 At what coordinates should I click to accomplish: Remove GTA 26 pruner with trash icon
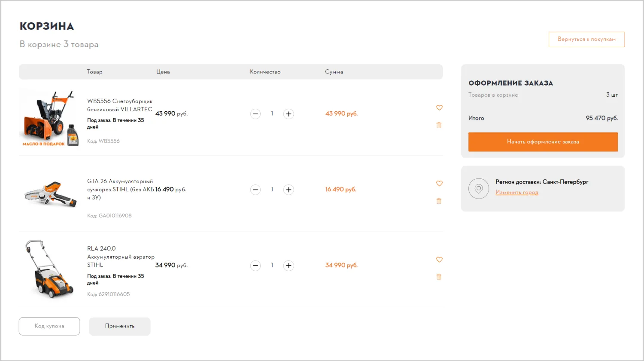[439, 201]
